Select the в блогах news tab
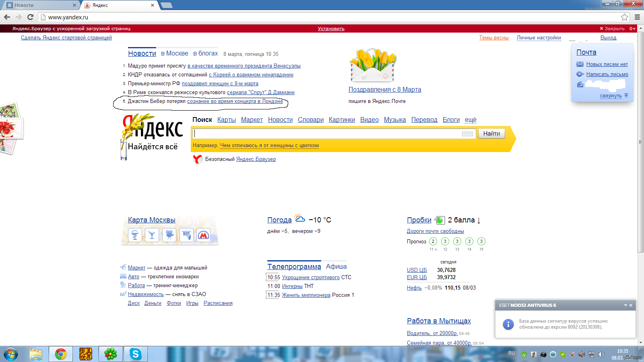This screenshot has height=362, width=644. [205, 53]
